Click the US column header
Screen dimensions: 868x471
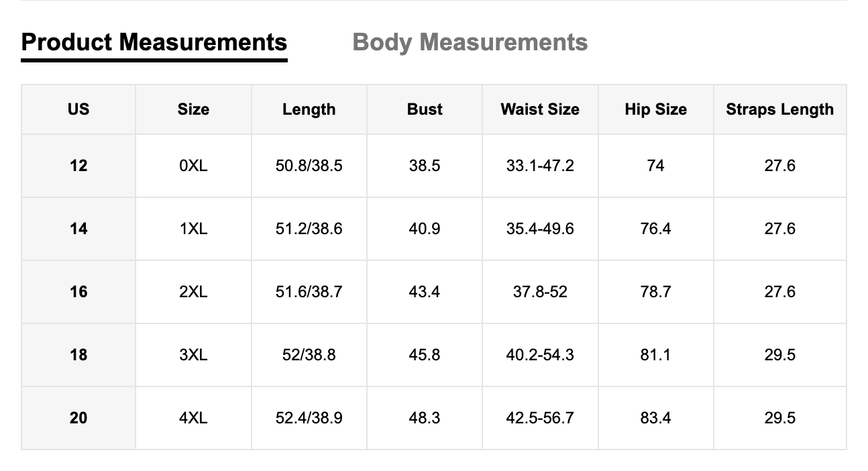coord(78,109)
